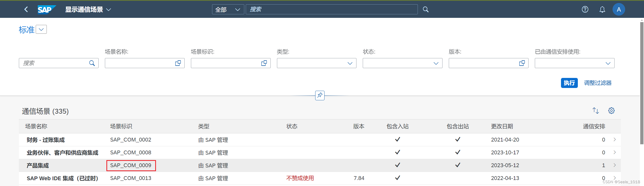Viewport: 644px width, 186px height.
Task: Open SAP logo home
Action: [46, 10]
